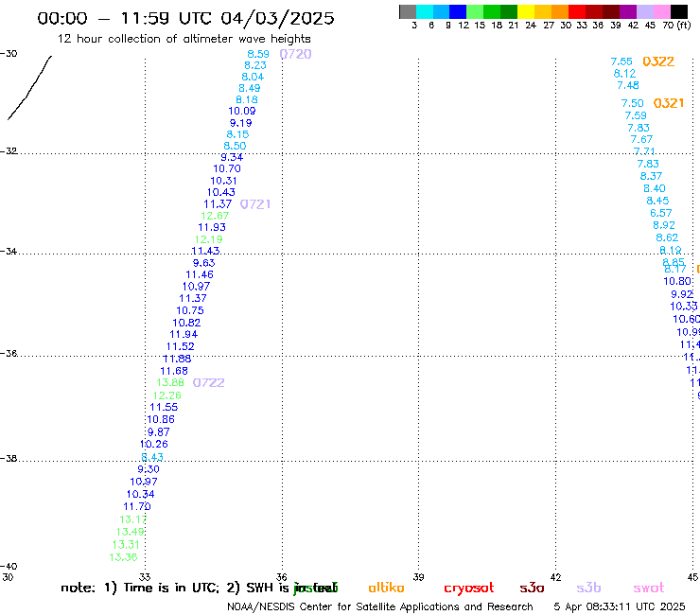Click the value 9.30 below latitude -38
The image size is (700, 615).
tap(149, 469)
